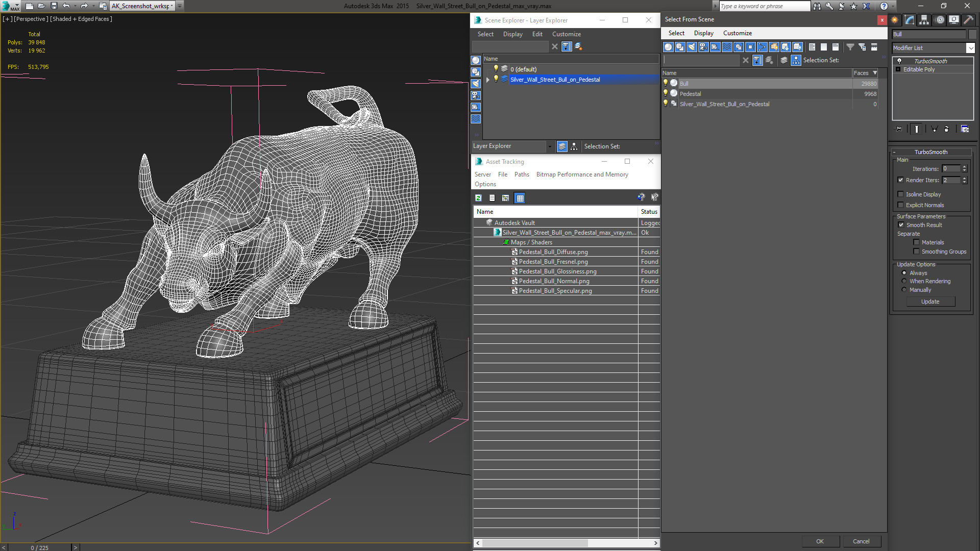Click the object name field showing Bull

[928, 34]
